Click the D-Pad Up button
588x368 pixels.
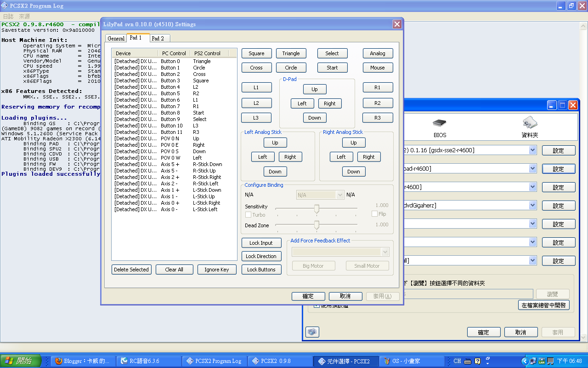pos(315,89)
